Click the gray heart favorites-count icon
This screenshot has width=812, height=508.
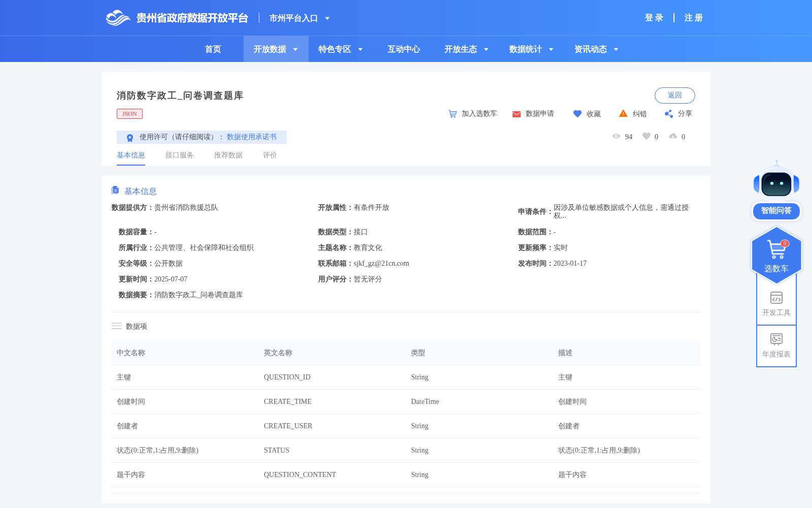(647, 136)
